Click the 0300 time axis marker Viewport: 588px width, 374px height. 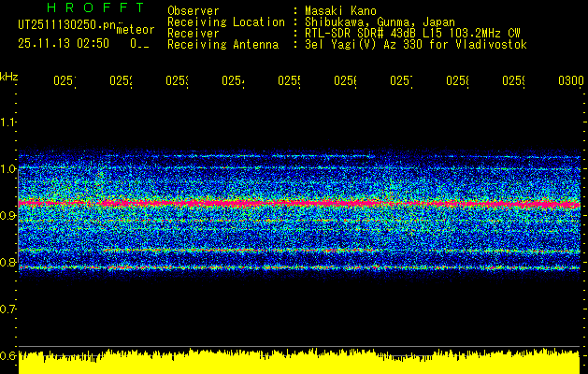(x=571, y=80)
